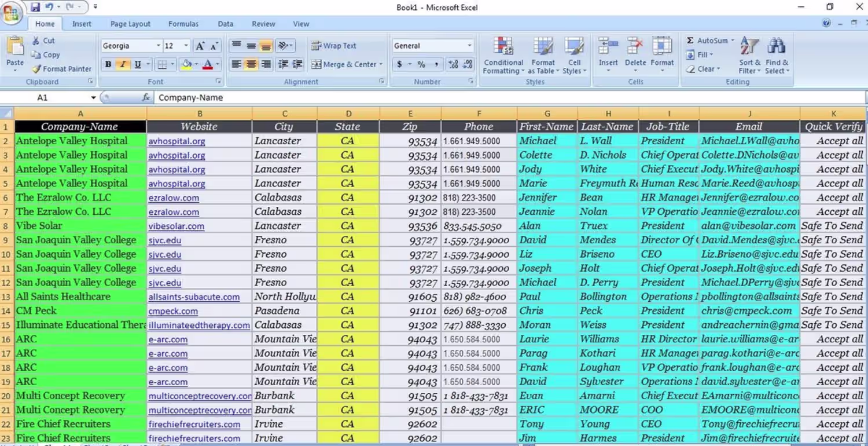Screen dimensions: 868x446
Task: Delete cells using the Delete icon
Action: [x=635, y=47]
